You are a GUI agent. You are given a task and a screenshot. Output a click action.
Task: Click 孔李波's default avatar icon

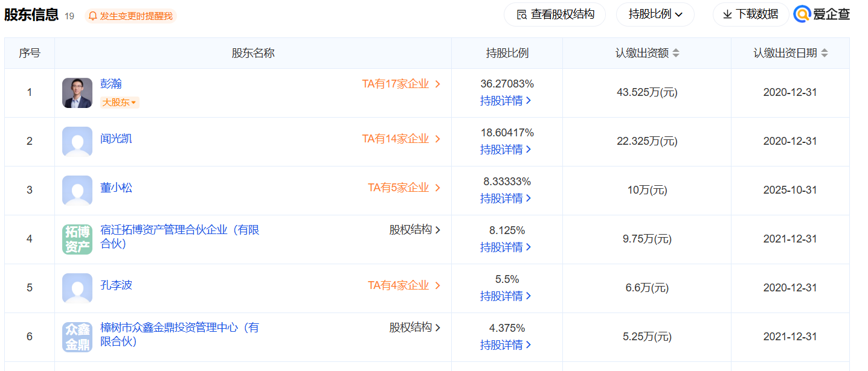click(77, 288)
